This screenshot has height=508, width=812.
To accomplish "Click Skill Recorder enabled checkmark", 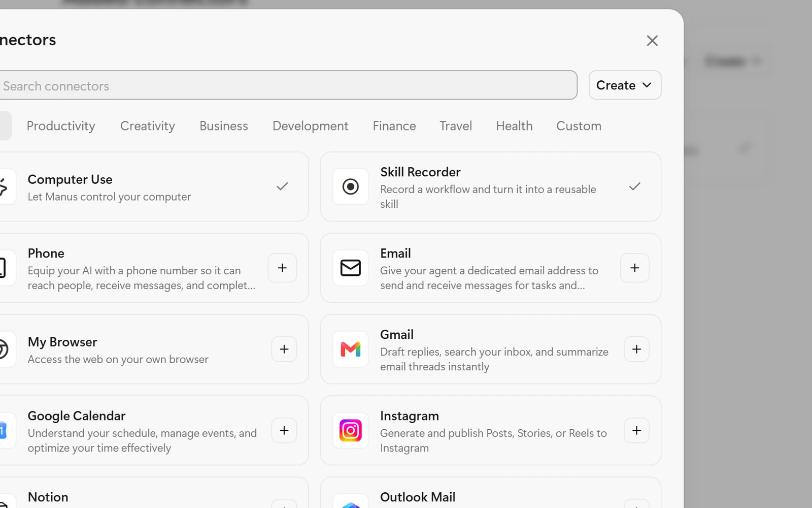I will click(635, 186).
